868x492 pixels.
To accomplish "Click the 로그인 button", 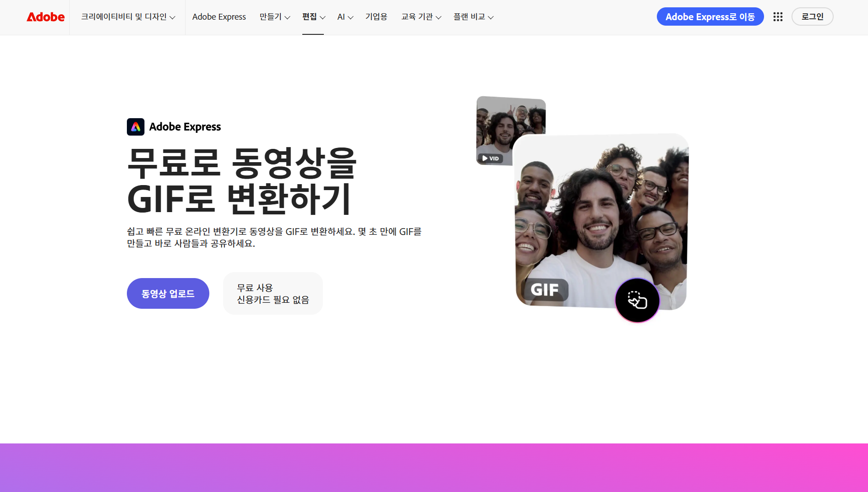I will (x=812, y=16).
